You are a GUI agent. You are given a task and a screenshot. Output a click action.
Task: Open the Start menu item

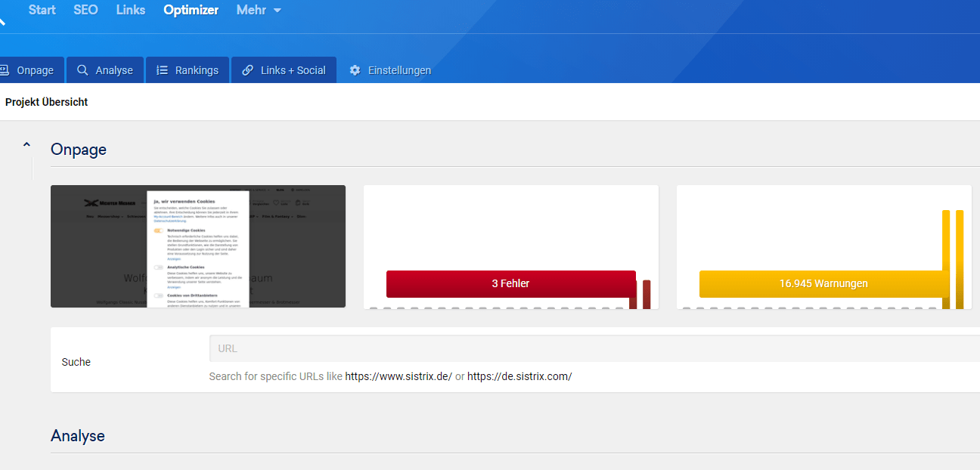coord(42,11)
